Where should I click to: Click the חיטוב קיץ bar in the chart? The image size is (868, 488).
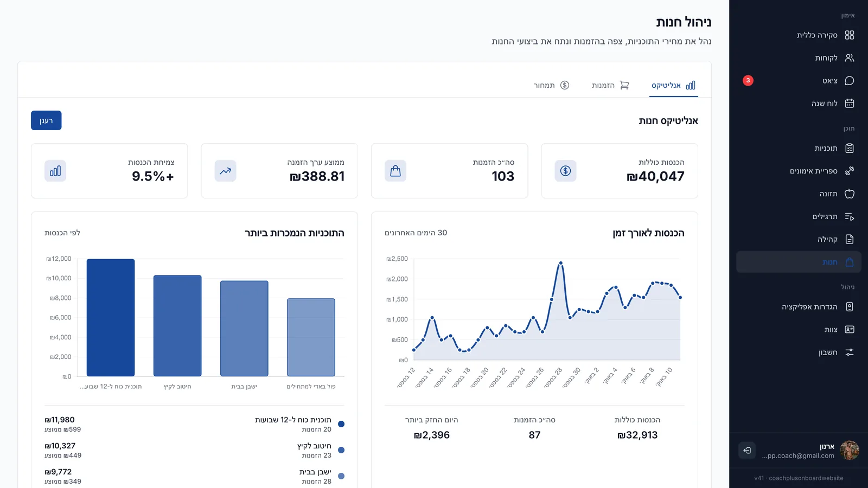(x=177, y=326)
